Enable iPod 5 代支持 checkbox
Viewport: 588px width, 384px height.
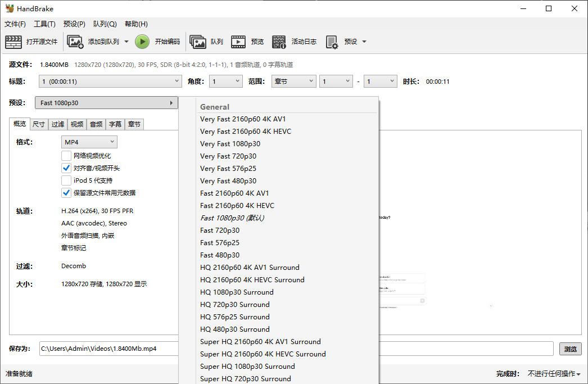pyautogui.click(x=66, y=180)
